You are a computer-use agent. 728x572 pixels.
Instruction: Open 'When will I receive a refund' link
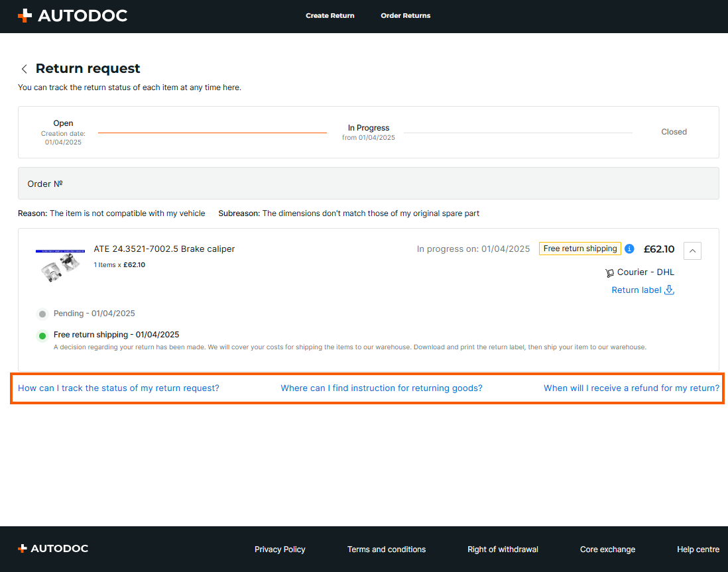coord(631,388)
